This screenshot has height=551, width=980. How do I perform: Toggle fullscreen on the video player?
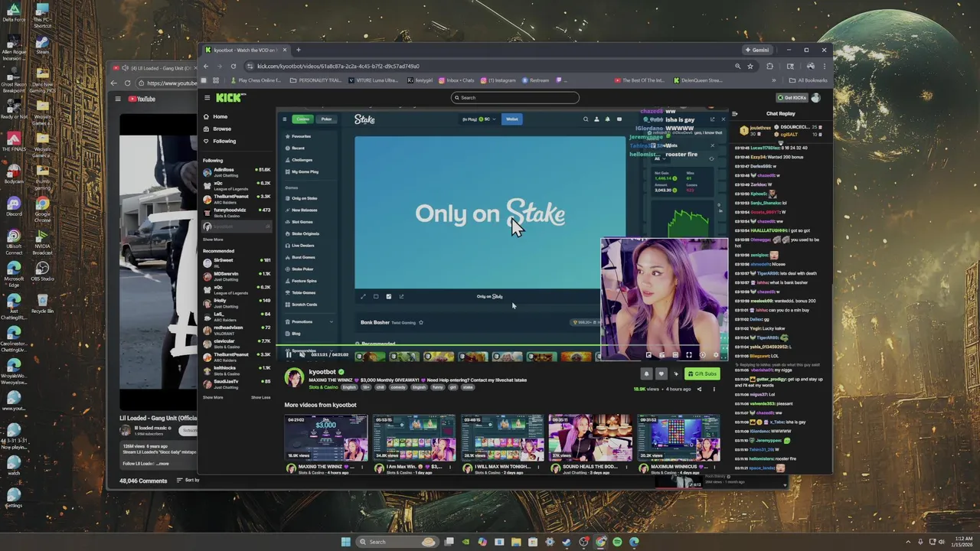689,354
